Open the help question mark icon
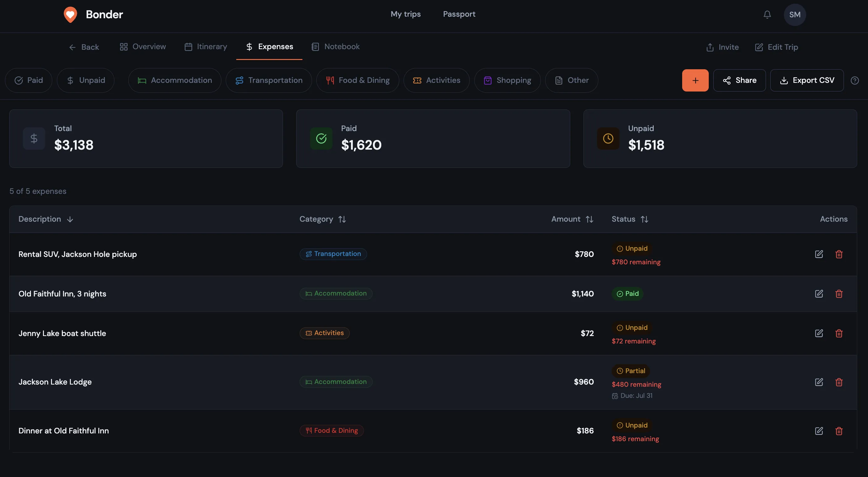 click(854, 80)
